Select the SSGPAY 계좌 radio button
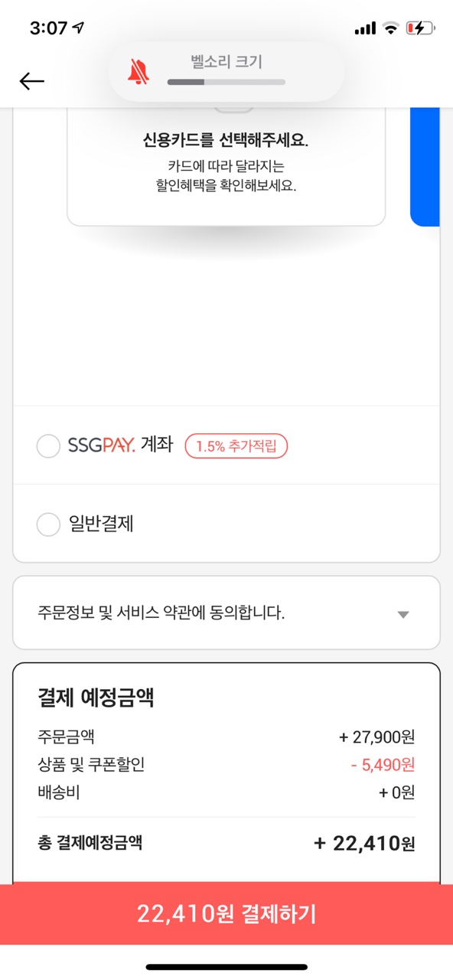The width and height of the screenshot is (453, 980). click(x=48, y=446)
